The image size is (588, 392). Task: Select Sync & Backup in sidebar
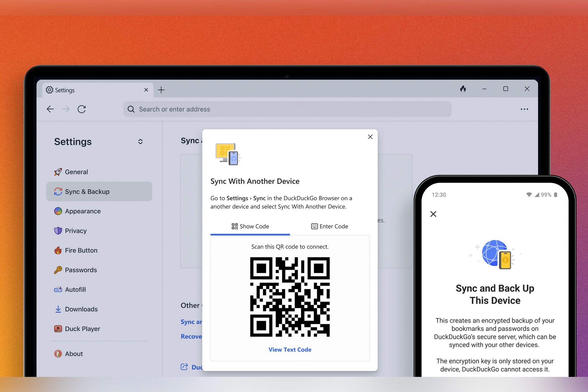[x=99, y=192]
